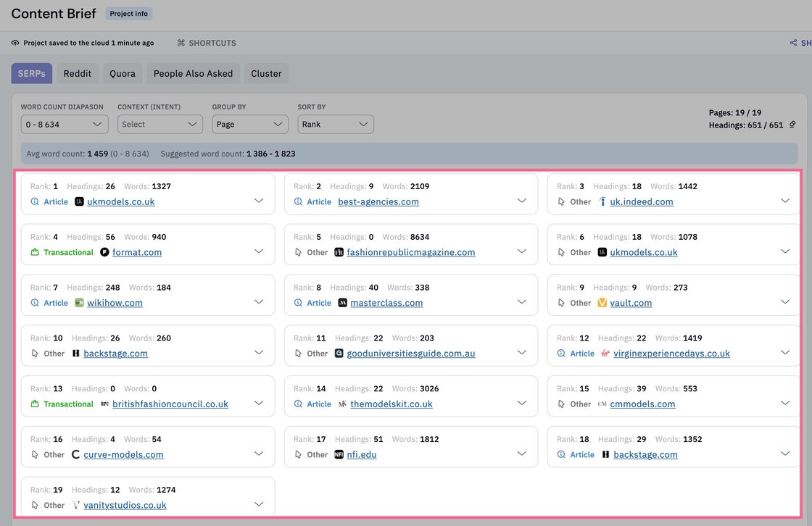The width and height of the screenshot is (812, 526).
Task: Expand the Rank 2 best-agencies.com card
Action: pos(522,201)
